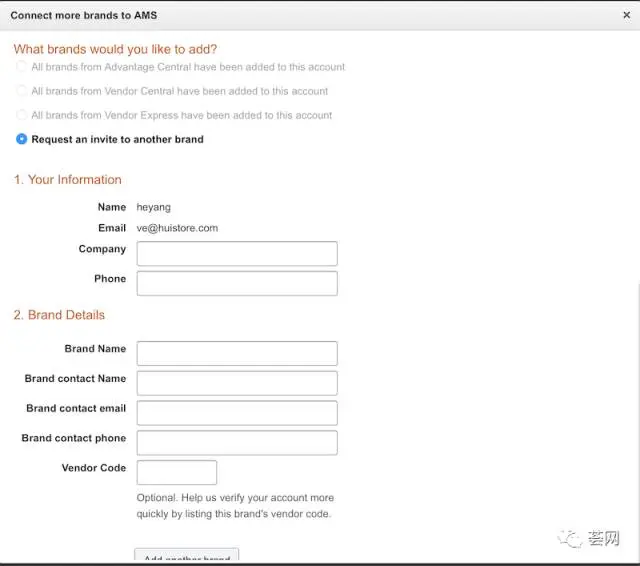The height and width of the screenshot is (566, 640).
Task: Click the ve@huistore.com email text
Action: point(177,228)
